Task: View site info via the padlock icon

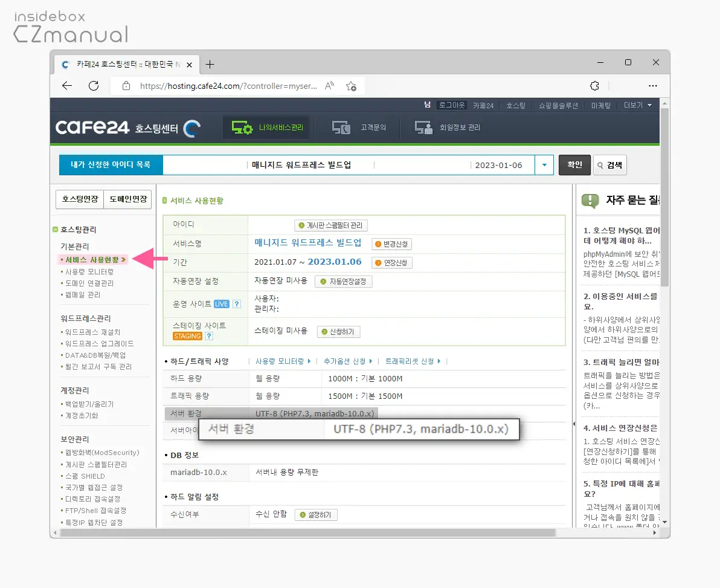Action: tap(126, 86)
